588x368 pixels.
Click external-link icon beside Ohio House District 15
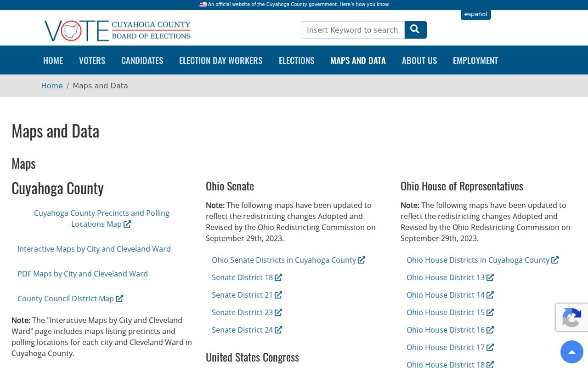click(x=490, y=312)
